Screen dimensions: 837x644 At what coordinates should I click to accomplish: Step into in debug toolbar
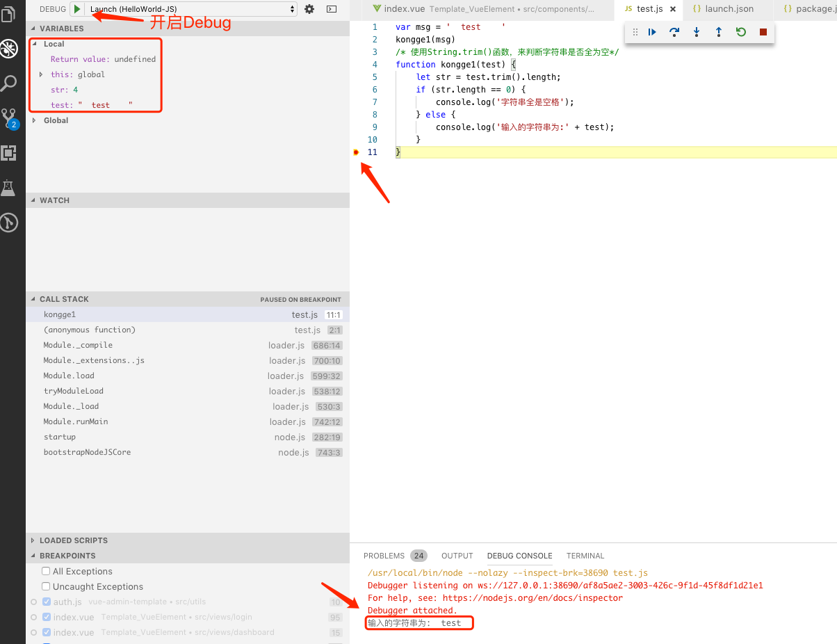pyautogui.click(x=697, y=32)
